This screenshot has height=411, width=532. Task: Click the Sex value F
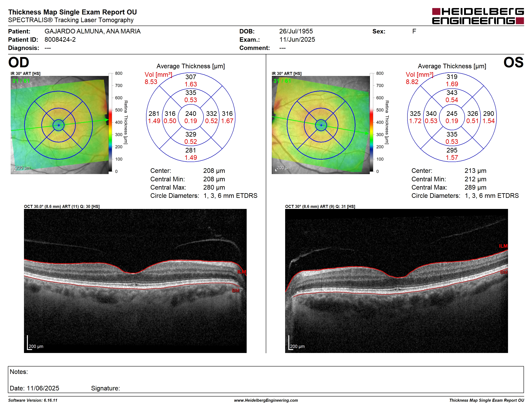(x=414, y=31)
